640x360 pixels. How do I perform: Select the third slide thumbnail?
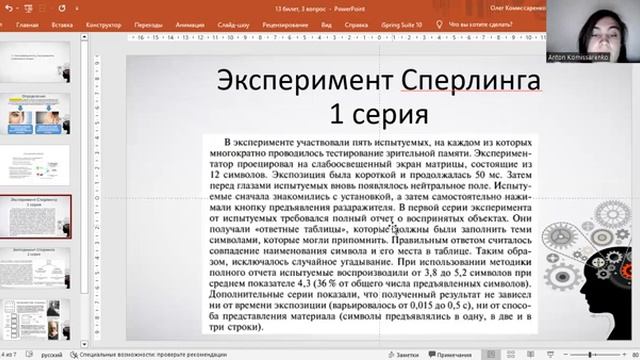pos(35,165)
